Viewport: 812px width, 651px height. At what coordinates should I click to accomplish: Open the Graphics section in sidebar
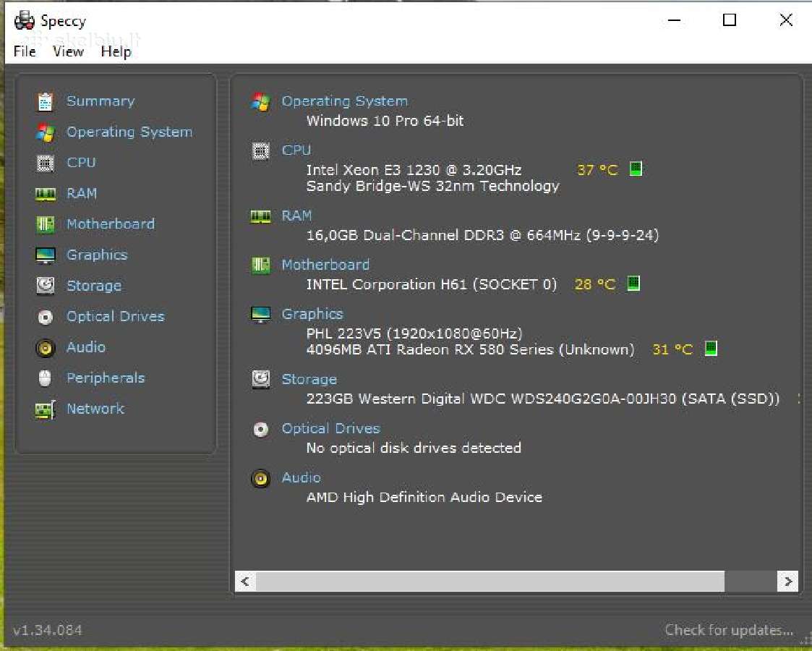[x=97, y=255]
